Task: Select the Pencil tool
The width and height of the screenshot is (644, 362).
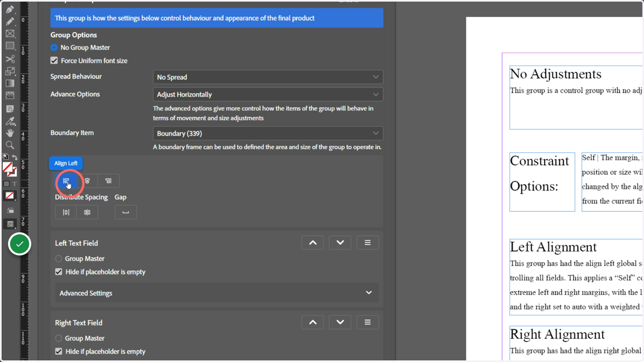Action: (x=10, y=21)
